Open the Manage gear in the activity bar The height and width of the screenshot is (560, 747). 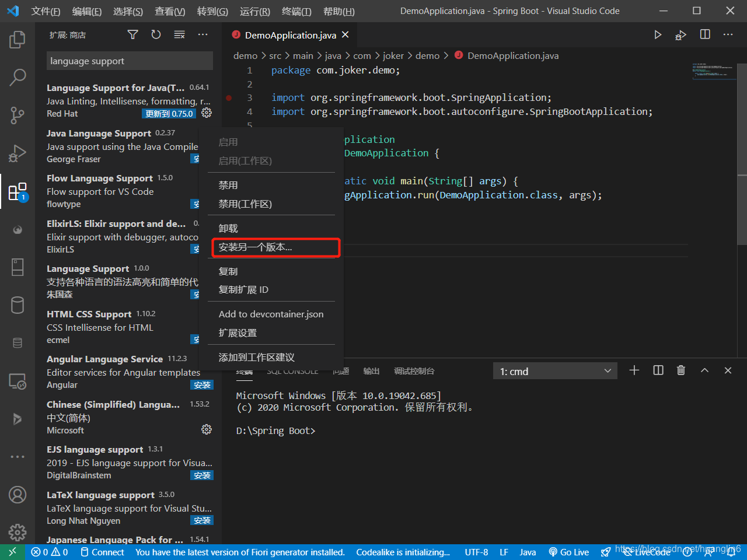18,532
